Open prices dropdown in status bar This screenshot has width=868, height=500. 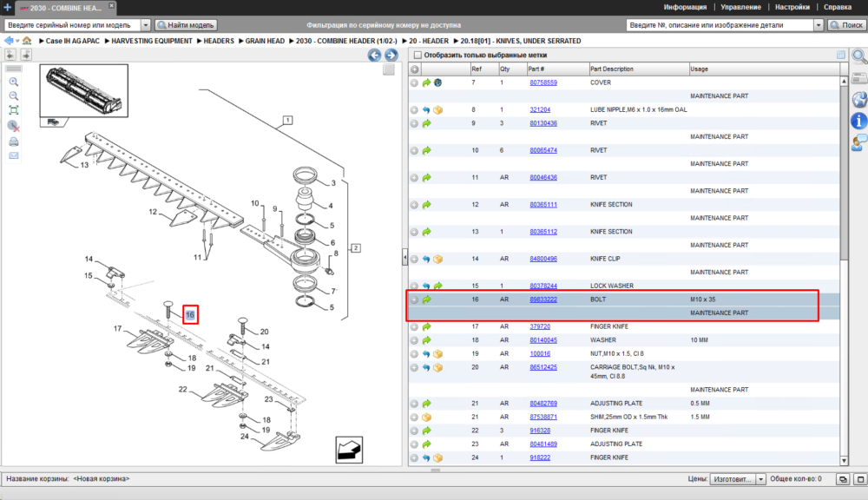click(x=760, y=479)
